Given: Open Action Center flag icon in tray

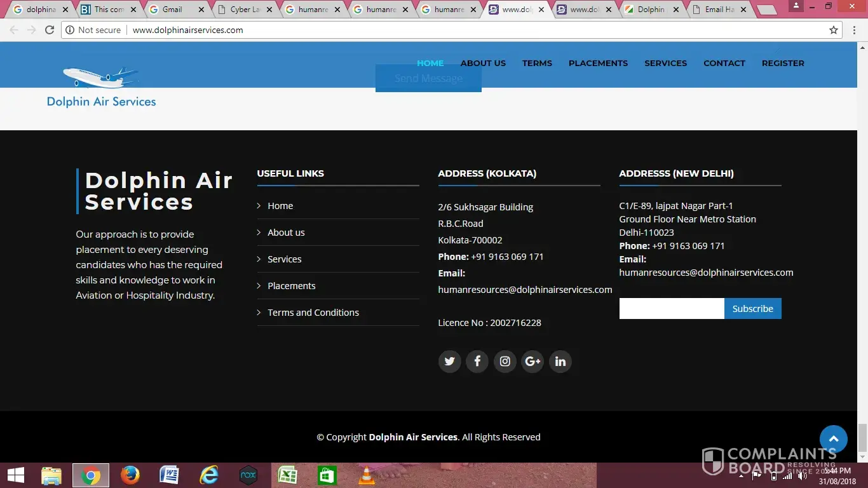Looking at the screenshot, I should pos(757,475).
